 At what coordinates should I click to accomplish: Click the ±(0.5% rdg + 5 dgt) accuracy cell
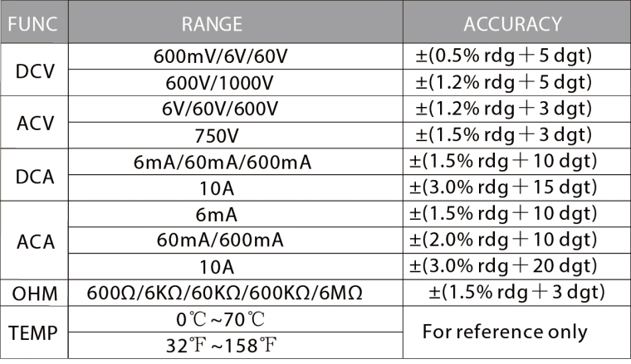pyautogui.click(x=502, y=57)
